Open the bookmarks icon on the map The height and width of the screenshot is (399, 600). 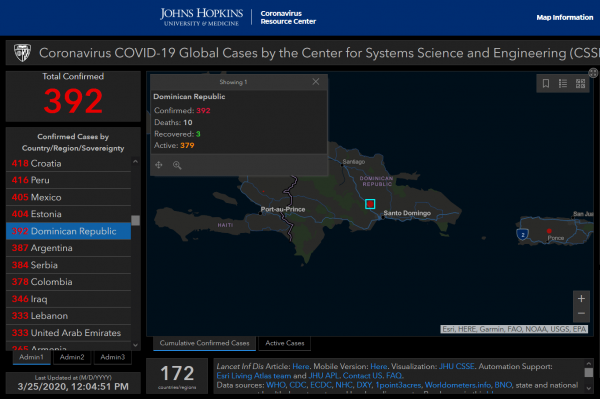(546, 83)
